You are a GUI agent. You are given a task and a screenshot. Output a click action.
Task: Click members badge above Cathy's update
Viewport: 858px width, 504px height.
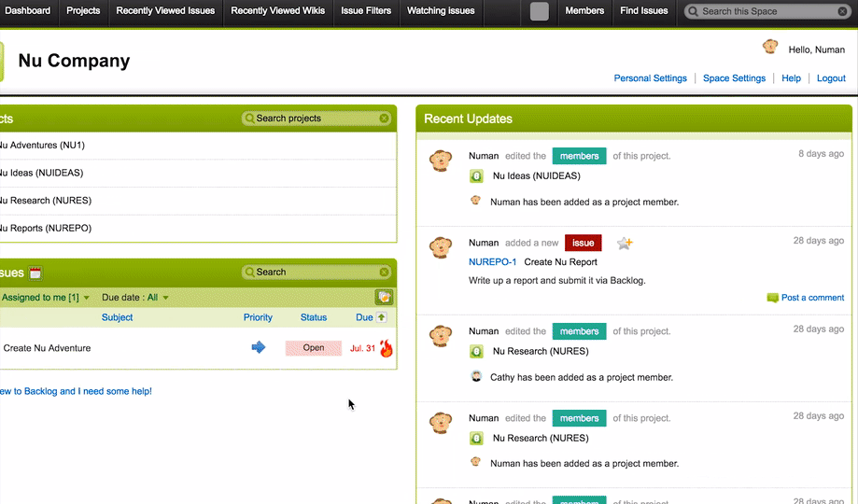point(580,331)
